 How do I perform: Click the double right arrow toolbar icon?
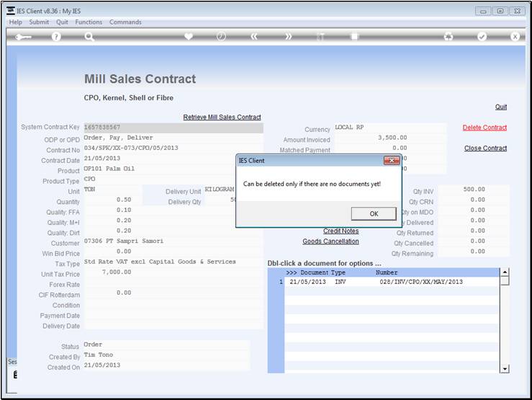[x=288, y=37]
